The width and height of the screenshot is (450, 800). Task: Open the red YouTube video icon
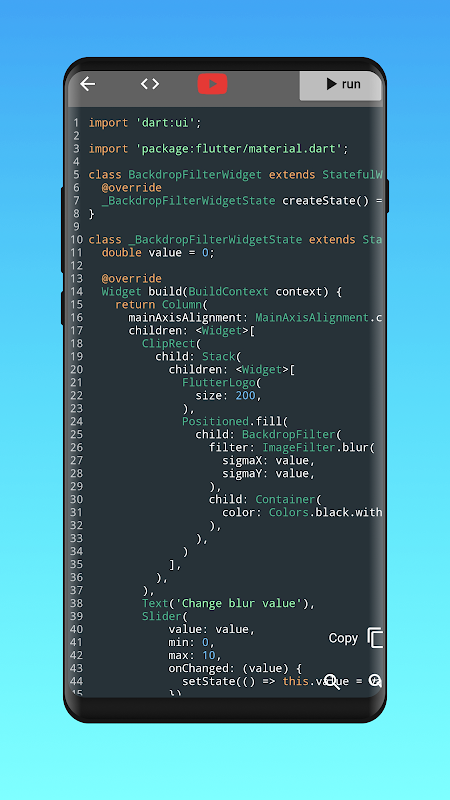(212, 84)
